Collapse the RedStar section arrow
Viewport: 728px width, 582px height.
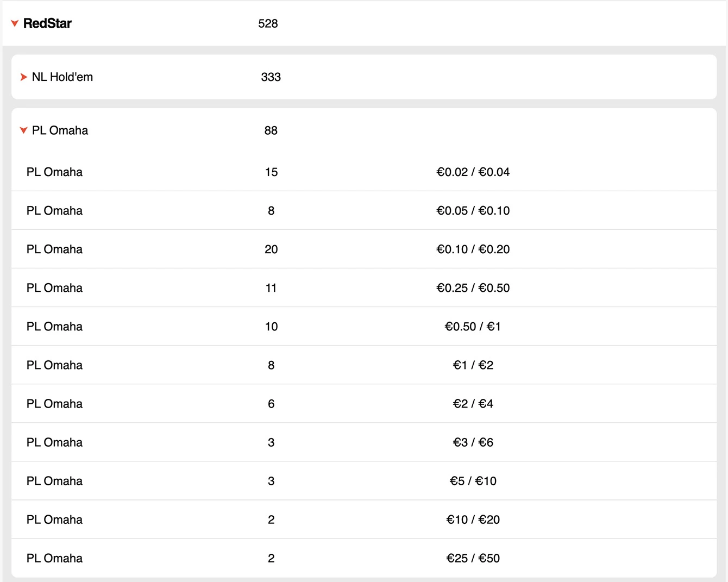[x=15, y=23]
